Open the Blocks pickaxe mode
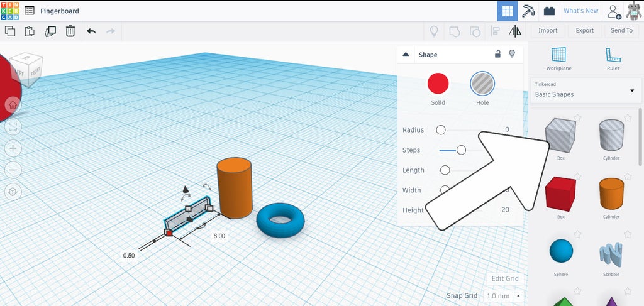 [x=528, y=11]
